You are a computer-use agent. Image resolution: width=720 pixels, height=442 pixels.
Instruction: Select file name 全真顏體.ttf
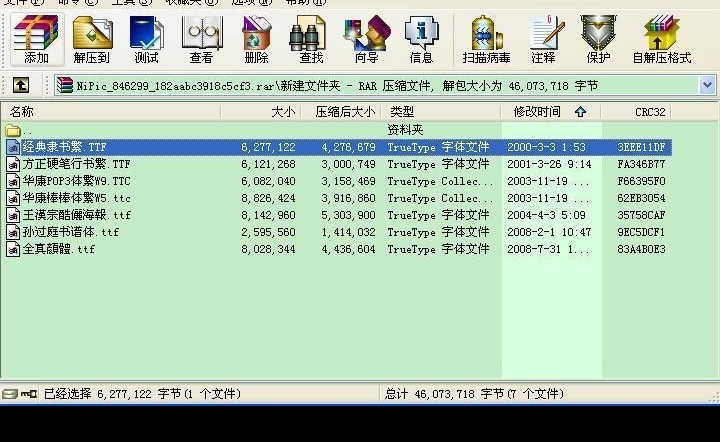[59, 249]
